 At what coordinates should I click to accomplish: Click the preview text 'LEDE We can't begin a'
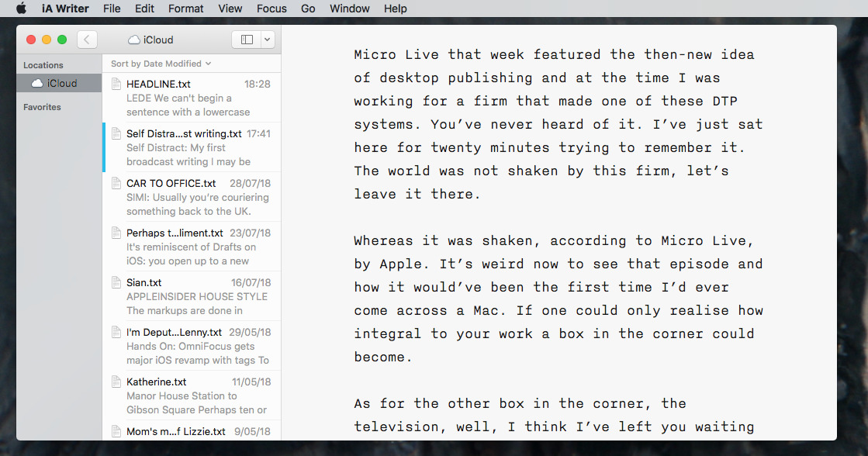click(x=179, y=98)
